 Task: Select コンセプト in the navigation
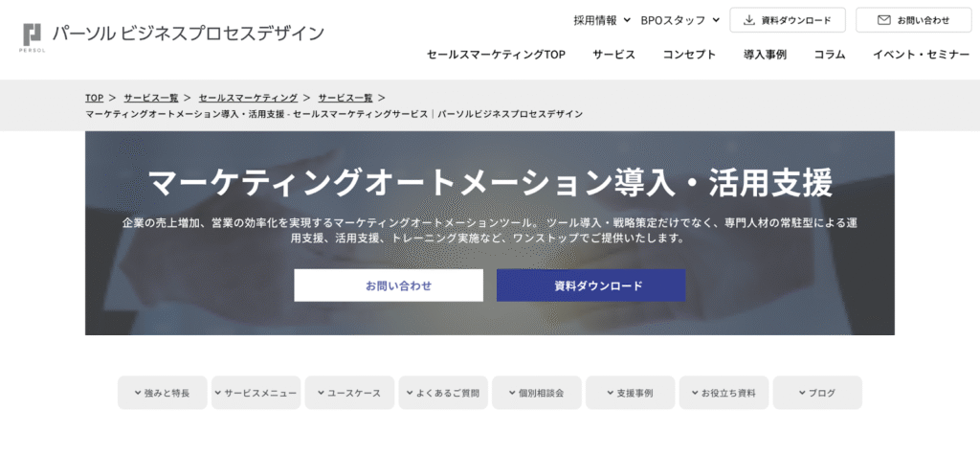click(689, 55)
